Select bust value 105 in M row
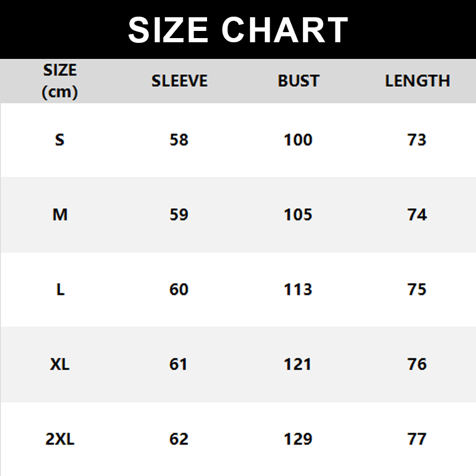 coord(298,215)
